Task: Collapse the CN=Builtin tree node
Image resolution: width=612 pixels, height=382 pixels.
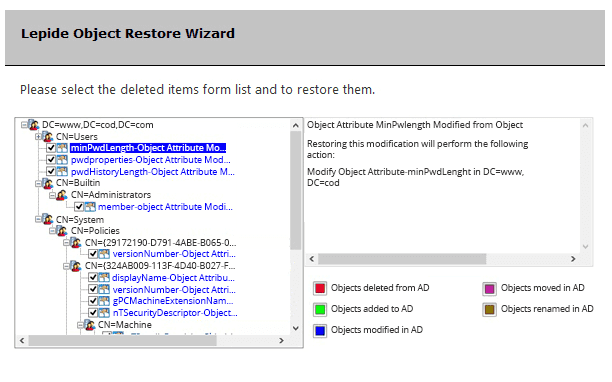Action: [x=38, y=183]
